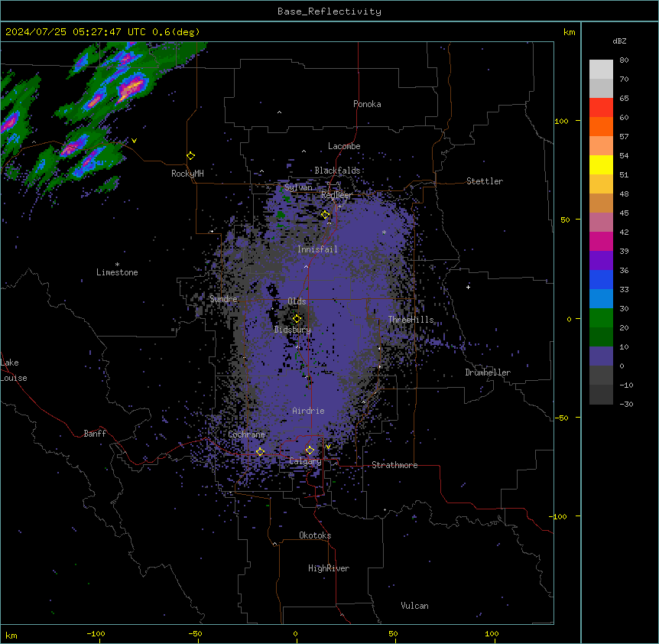The width and height of the screenshot is (659, 644).
Task: Select the Banff label
Action: tap(95, 434)
